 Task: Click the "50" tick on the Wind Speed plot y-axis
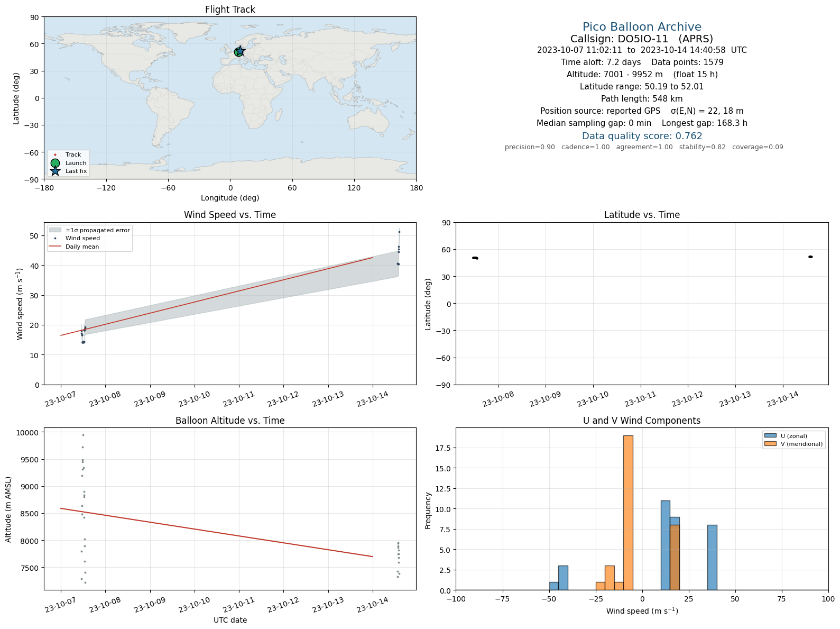pyautogui.click(x=34, y=235)
